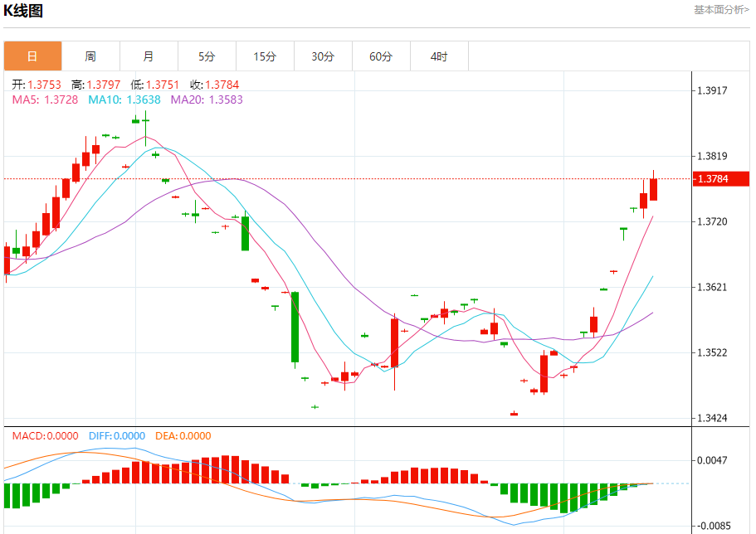Click the 1.3720 price axis label

pos(712,221)
